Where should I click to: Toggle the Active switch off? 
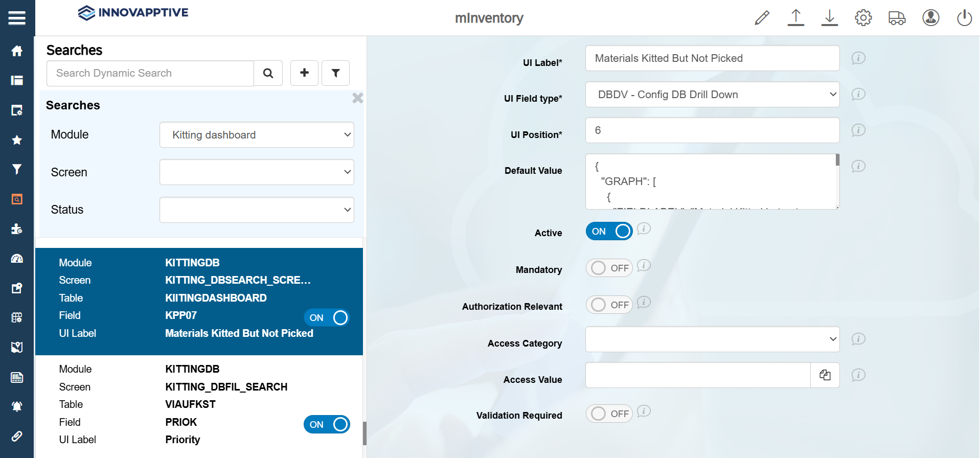tap(609, 231)
